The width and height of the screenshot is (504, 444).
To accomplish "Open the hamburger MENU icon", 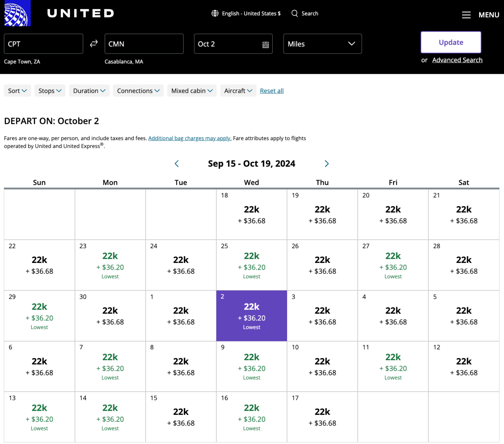I will 466,15.
